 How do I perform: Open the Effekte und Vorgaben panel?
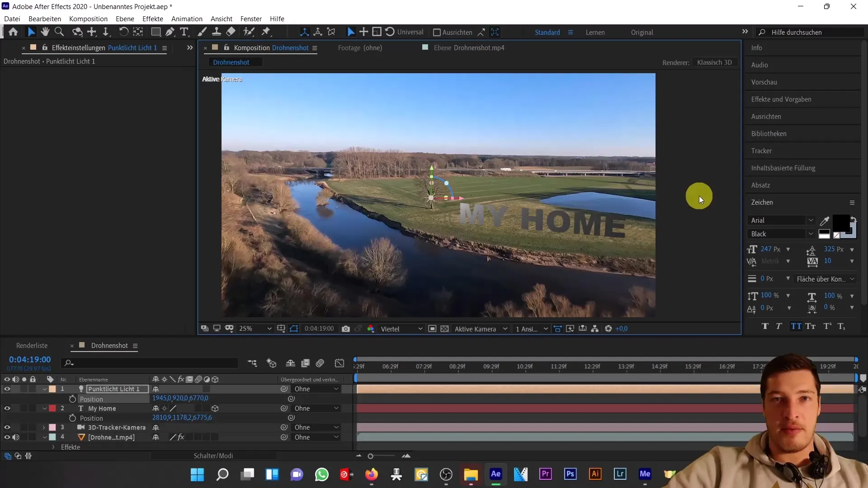[781, 99]
